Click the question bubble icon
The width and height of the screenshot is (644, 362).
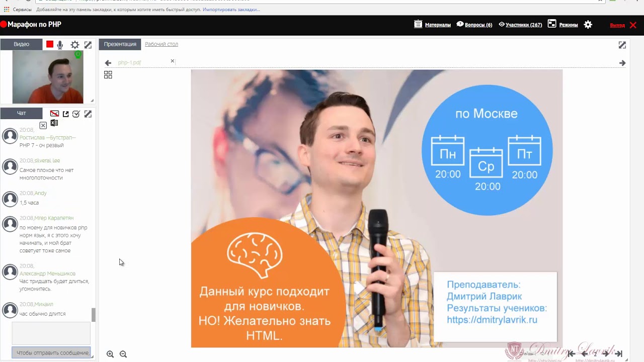(x=460, y=24)
